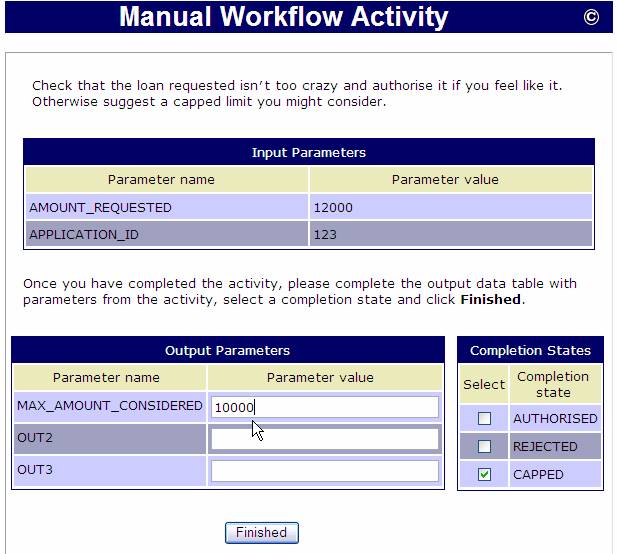The height and width of the screenshot is (554, 617).
Task: Click the APPLICATION_ID parameter name cell
Action: [166, 234]
